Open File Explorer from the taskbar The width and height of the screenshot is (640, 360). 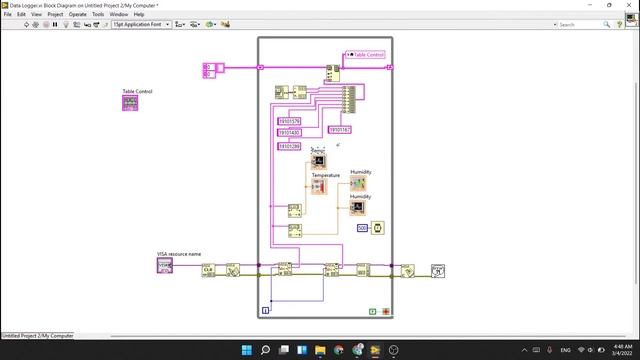coord(320,350)
